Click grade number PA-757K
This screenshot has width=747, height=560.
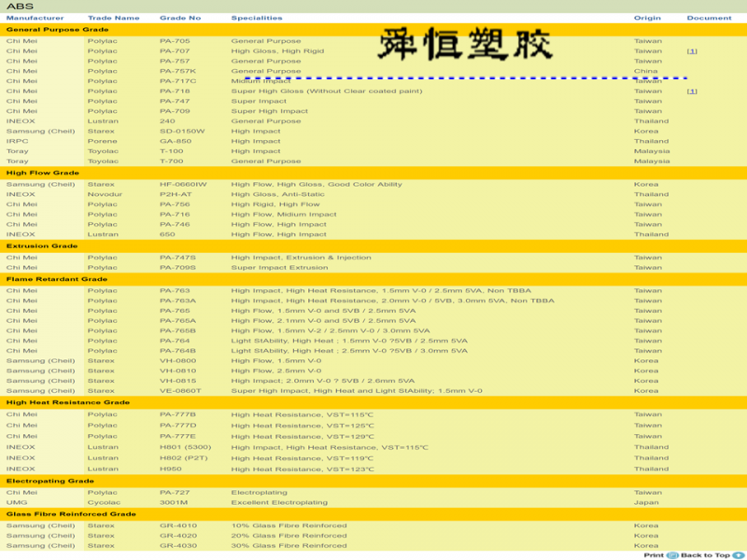coord(177,71)
